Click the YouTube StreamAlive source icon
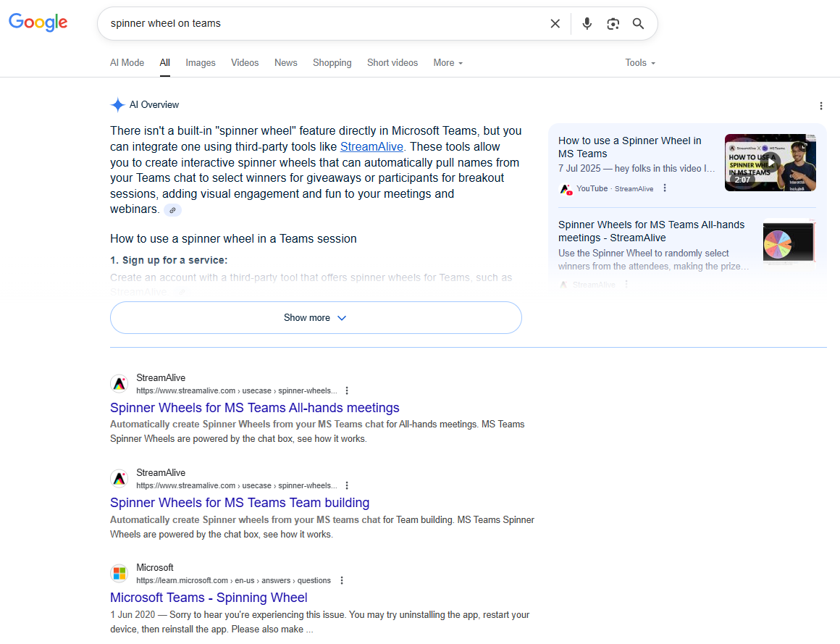Image resolution: width=840 pixels, height=644 pixels. tap(566, 188)
